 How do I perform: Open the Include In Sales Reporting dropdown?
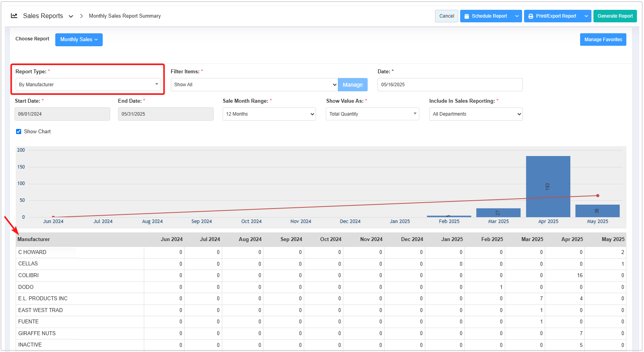coord(475,114)
